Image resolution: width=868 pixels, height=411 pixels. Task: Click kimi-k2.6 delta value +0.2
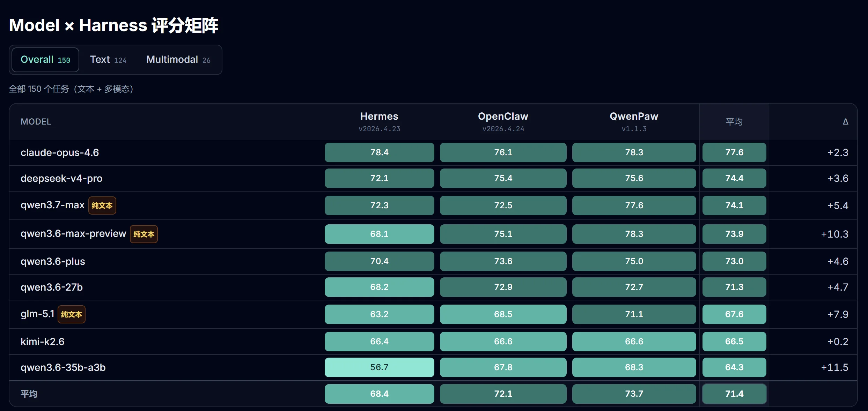(x=838, y=342)
